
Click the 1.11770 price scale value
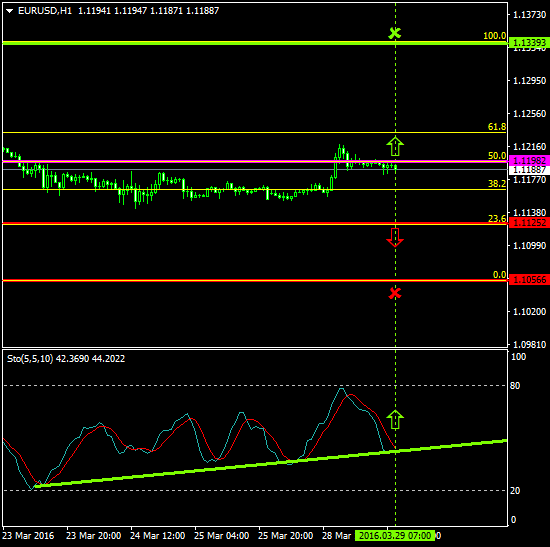[x=530, y=180]
